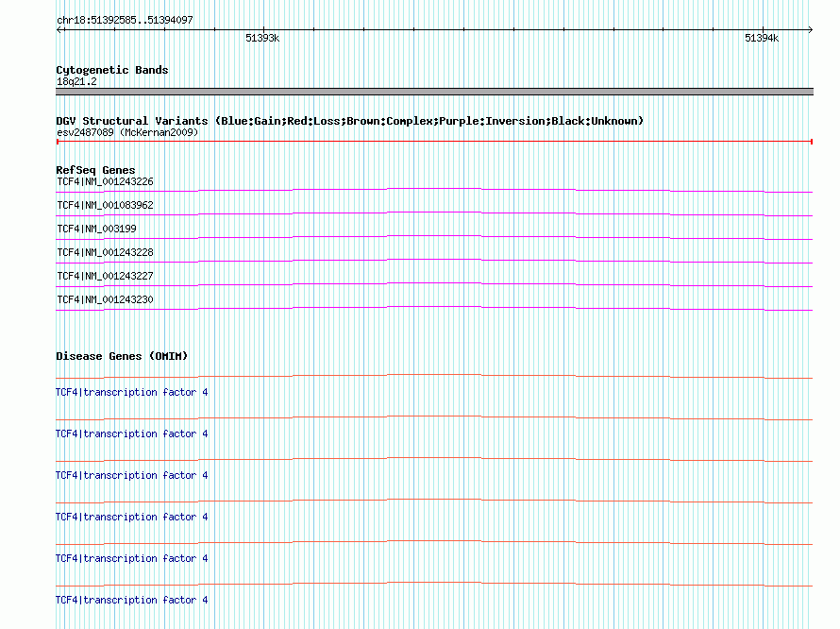
Task: Select the DGV Structural Variants track title
Action: (350, 121)
